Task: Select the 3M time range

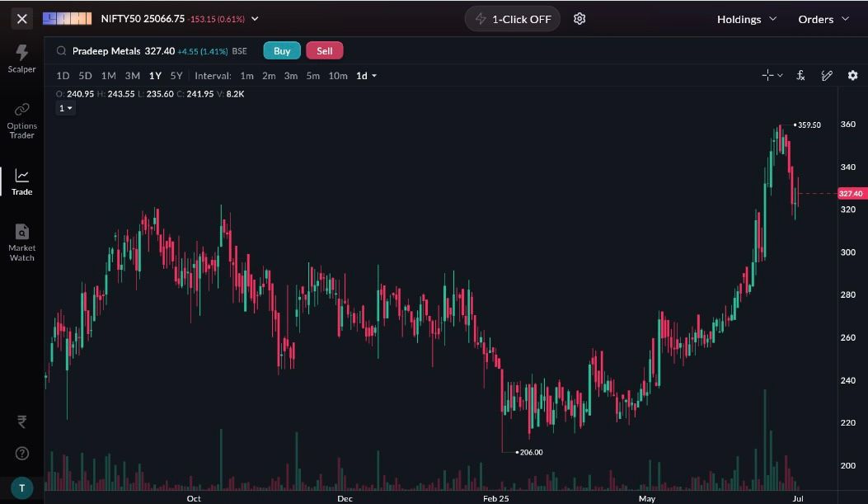Action: coord(132,76)
